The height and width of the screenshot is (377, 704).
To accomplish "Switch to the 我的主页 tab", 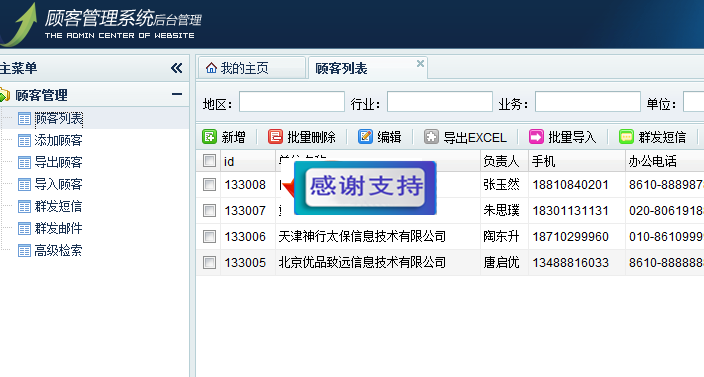I will 252,68.
